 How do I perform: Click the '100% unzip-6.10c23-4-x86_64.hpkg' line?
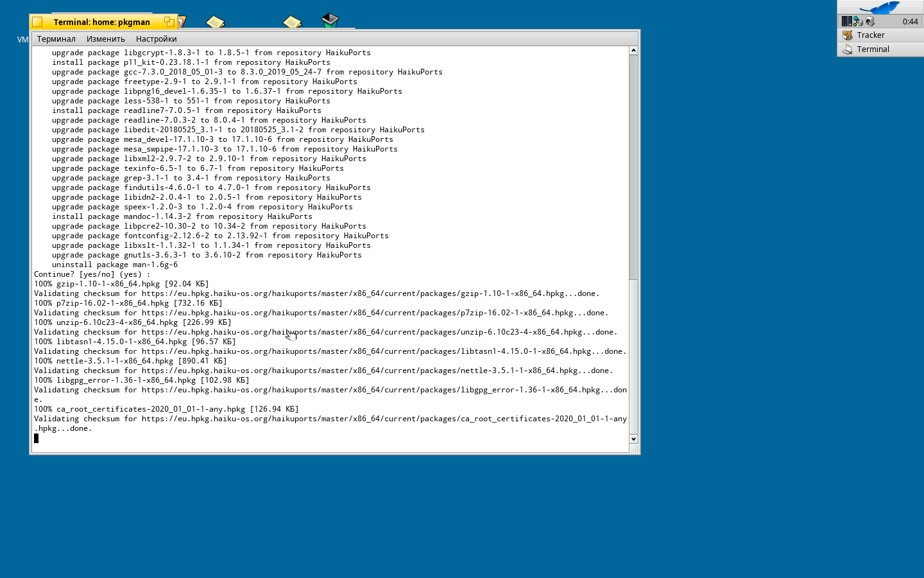(133, 322)
